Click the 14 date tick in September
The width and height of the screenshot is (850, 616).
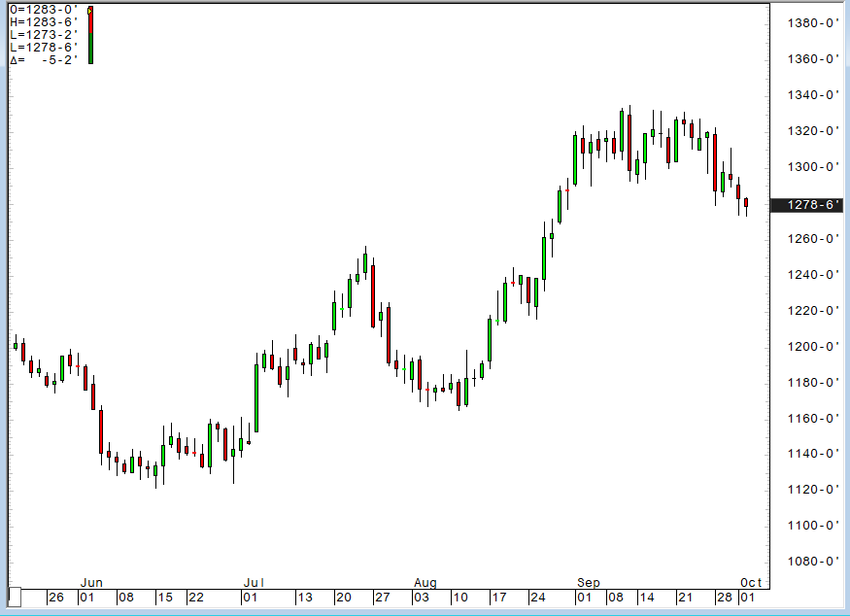click(x=647, y=597)
